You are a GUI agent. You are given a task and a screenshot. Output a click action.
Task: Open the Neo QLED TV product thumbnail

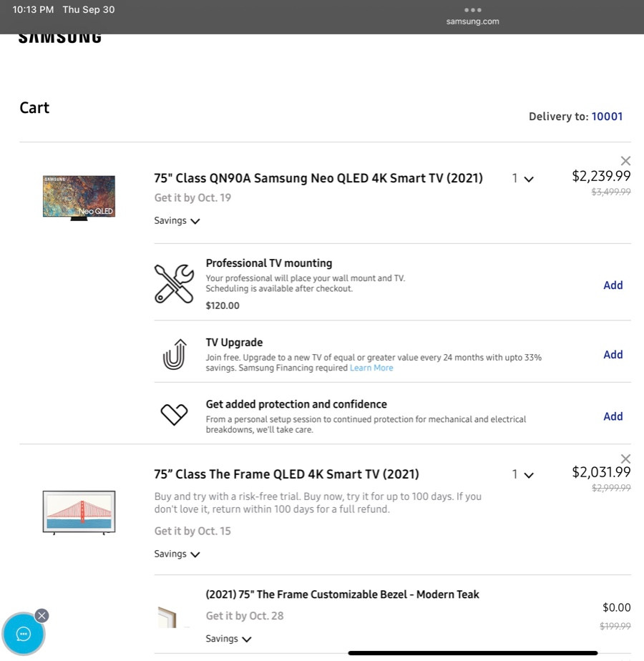click(79, 198)
